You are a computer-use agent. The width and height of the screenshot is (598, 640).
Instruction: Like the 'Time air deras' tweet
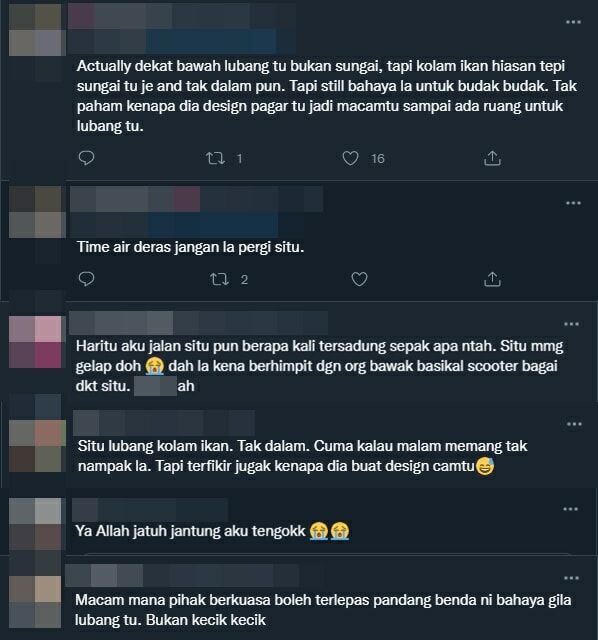(x=359, y=279)
